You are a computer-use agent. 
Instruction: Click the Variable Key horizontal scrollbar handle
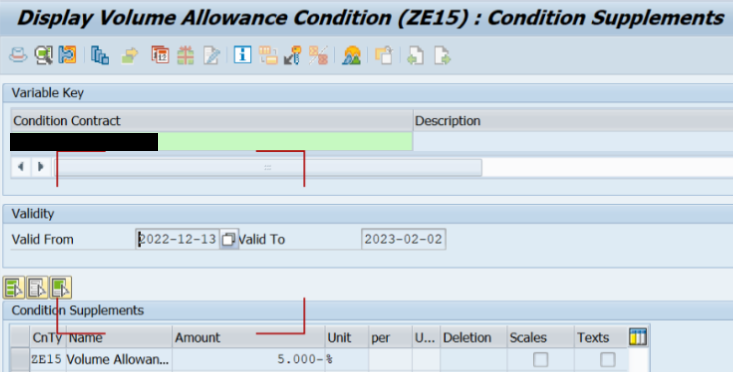coord(268,167)
